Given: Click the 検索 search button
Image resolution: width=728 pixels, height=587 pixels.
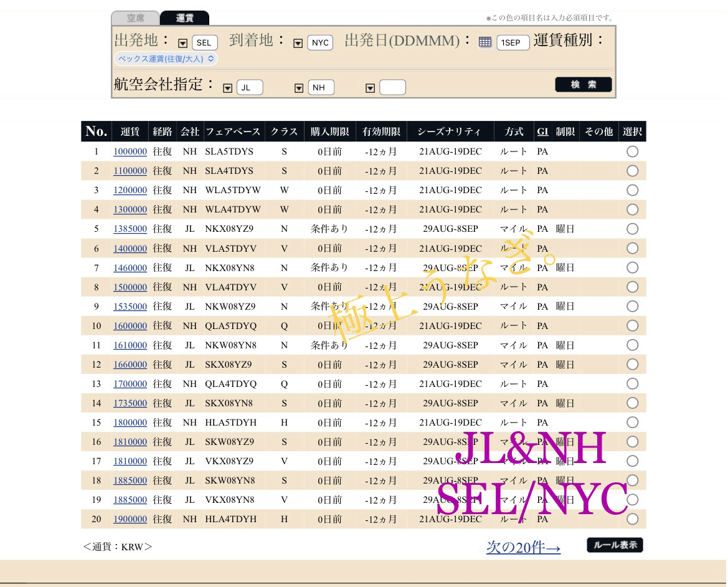Looking at the screenshot, I should [583, 84].
